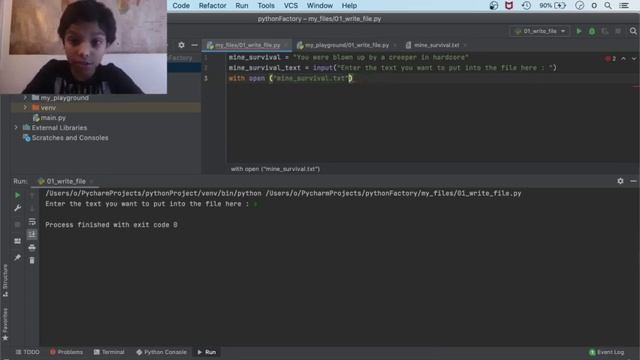Image resolution: width=640 pixels, height=360 pixels.
Task: Expand the venv folder
Action: point(25,107)
